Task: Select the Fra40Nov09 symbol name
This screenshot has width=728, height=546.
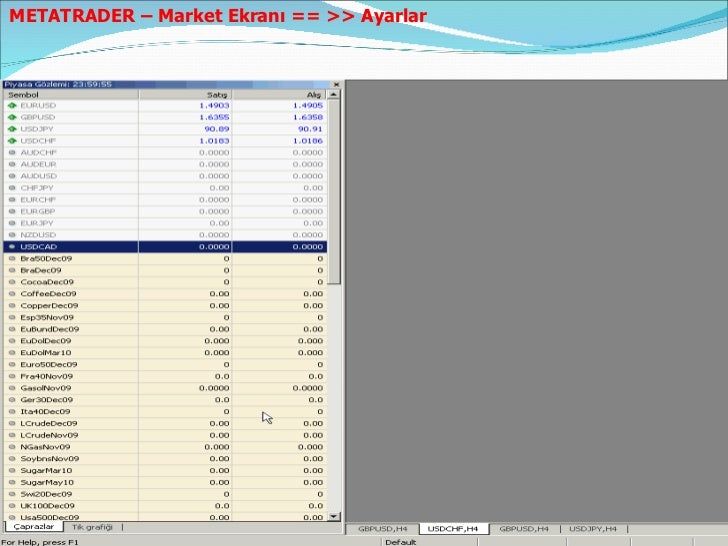Action: [x=46, y=377]
